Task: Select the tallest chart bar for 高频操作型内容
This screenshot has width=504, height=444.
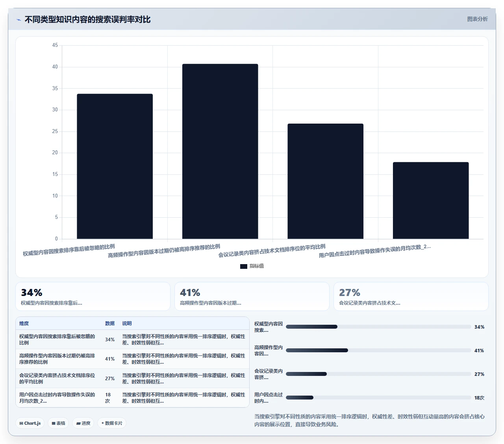Action: tap(220, 151)
